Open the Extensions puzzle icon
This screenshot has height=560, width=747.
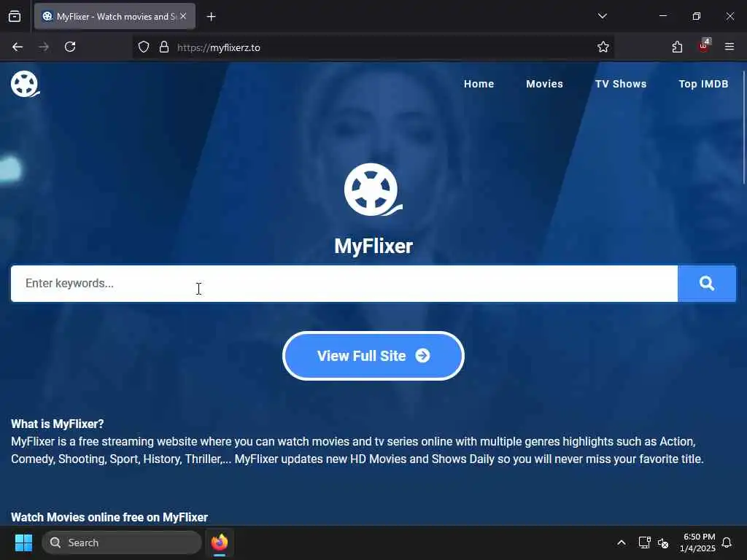coord(677,47)
